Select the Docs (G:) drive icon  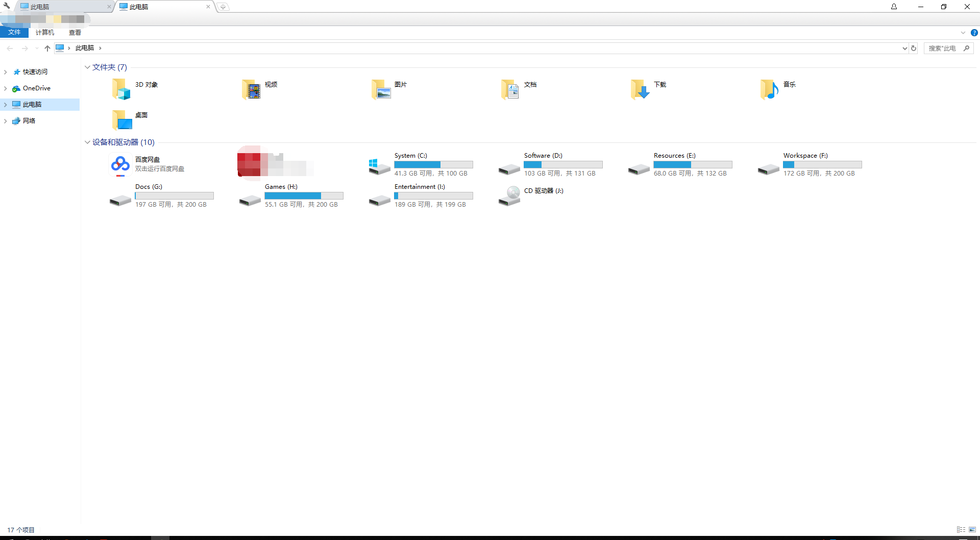[x=120, y=200]
